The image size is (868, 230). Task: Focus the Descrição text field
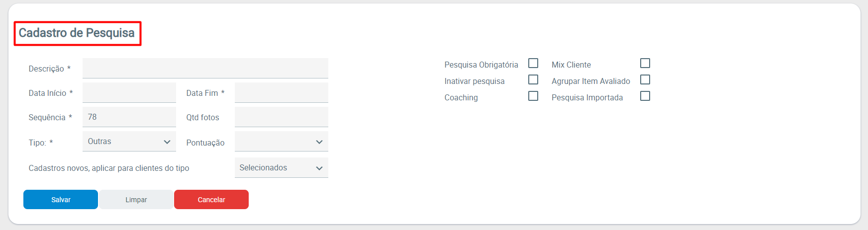[x=205, y=68]
